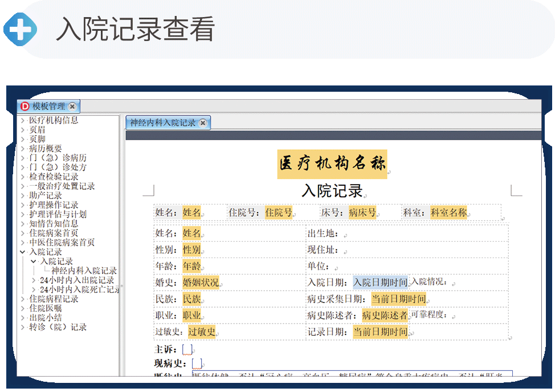The image size is (555, 392).
Task: Click the blue plus medical logo icon
Action: tap(20, 28)
